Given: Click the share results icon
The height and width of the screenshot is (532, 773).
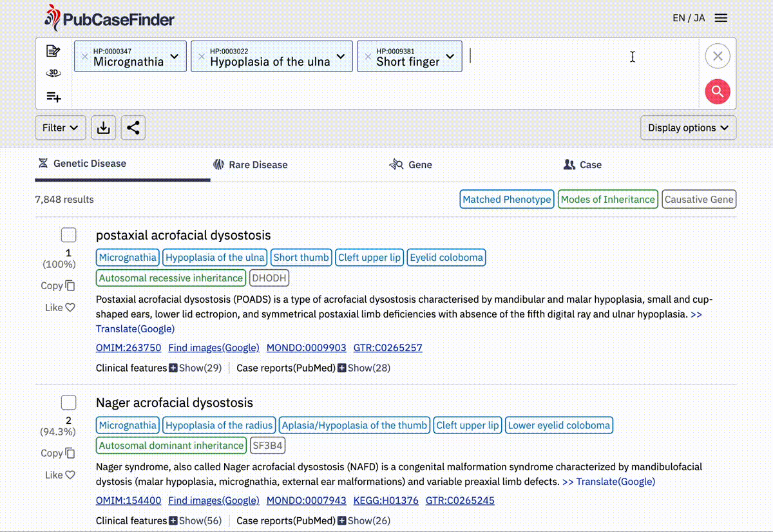Looking at the screenshot, I should coord(133,128).
